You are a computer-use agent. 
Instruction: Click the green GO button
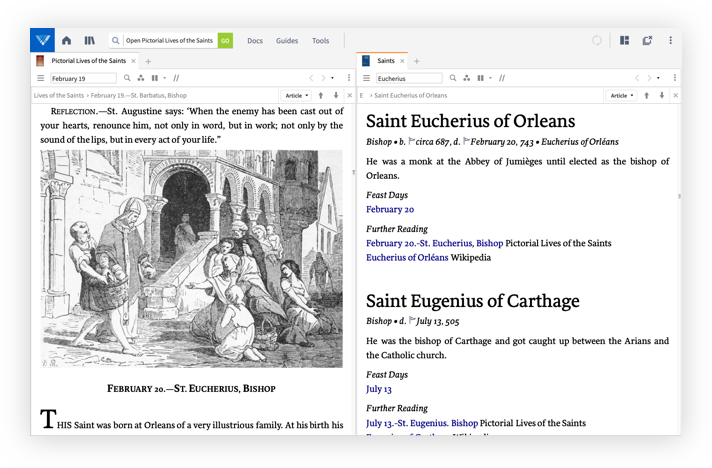(225, 40)
